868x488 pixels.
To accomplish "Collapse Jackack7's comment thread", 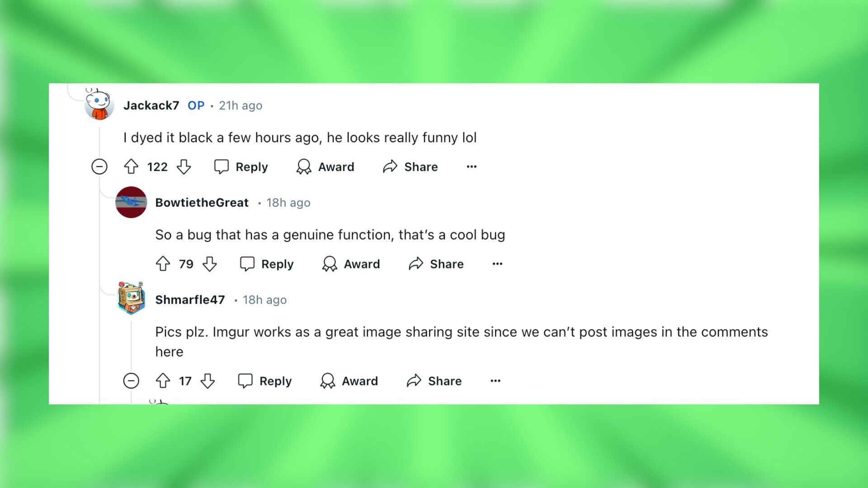I will pos(99,166).
